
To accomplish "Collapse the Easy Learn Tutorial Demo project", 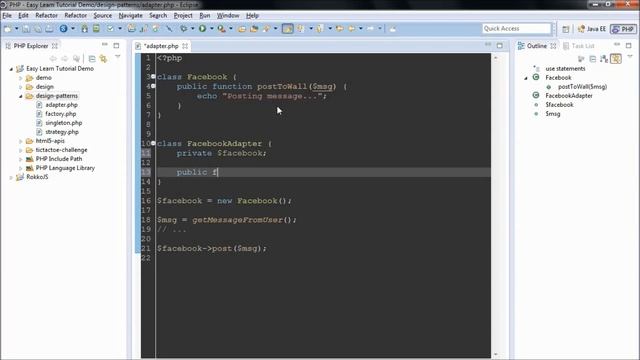I will tap(11, 69).
